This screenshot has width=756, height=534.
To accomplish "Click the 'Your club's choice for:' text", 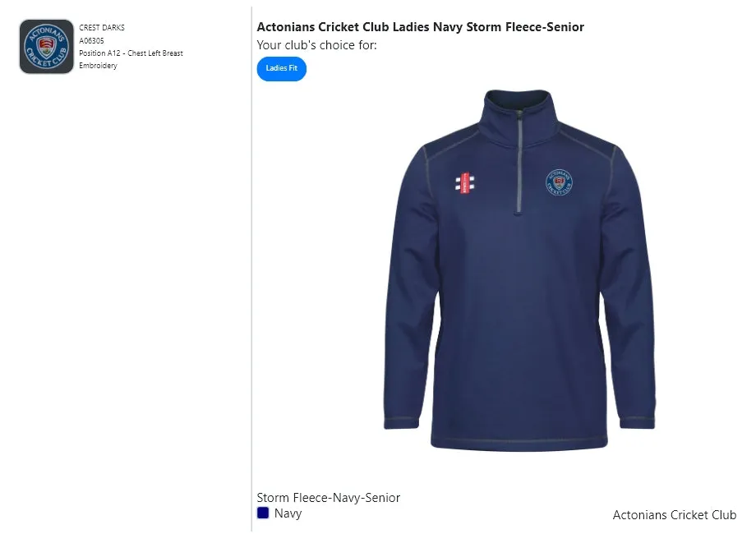I will click(x=316, y=45).
